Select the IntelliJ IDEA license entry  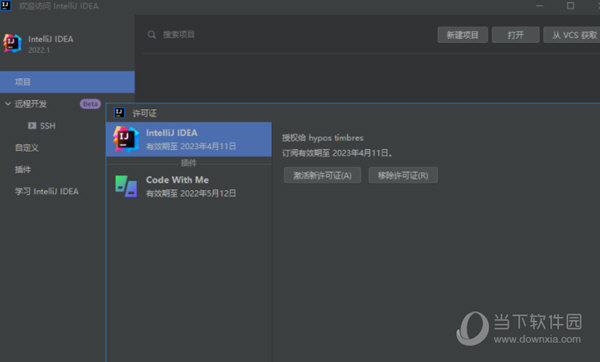(x=189, y=139)
